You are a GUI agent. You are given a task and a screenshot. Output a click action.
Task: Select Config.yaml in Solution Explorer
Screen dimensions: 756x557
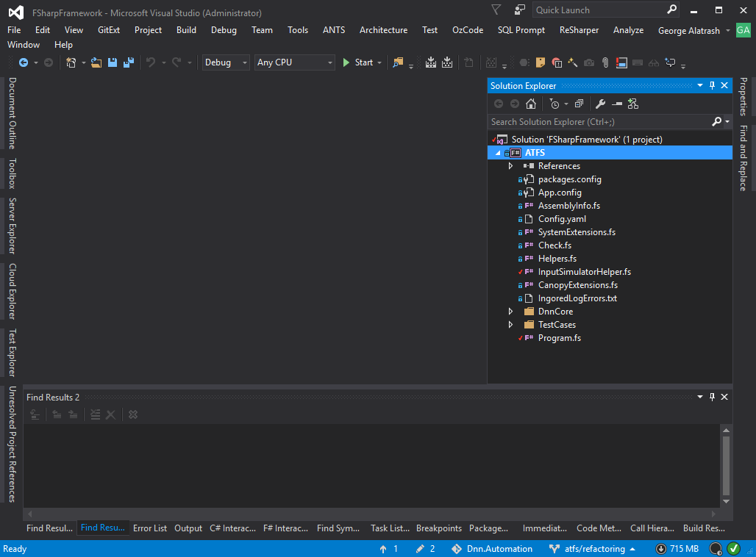pyautogui.click(x=562, y=219)
